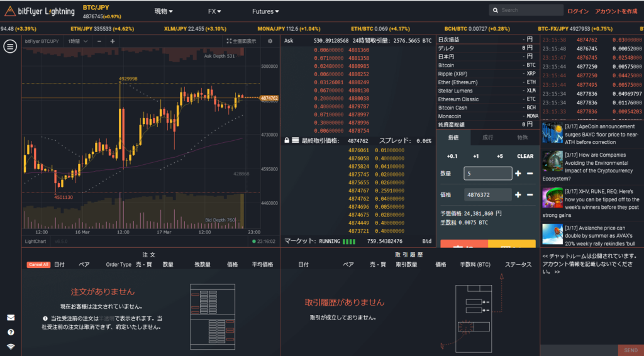Decrease quantity with minus icon
Viewport: 644px width, 356px height.
coord(530,174)
